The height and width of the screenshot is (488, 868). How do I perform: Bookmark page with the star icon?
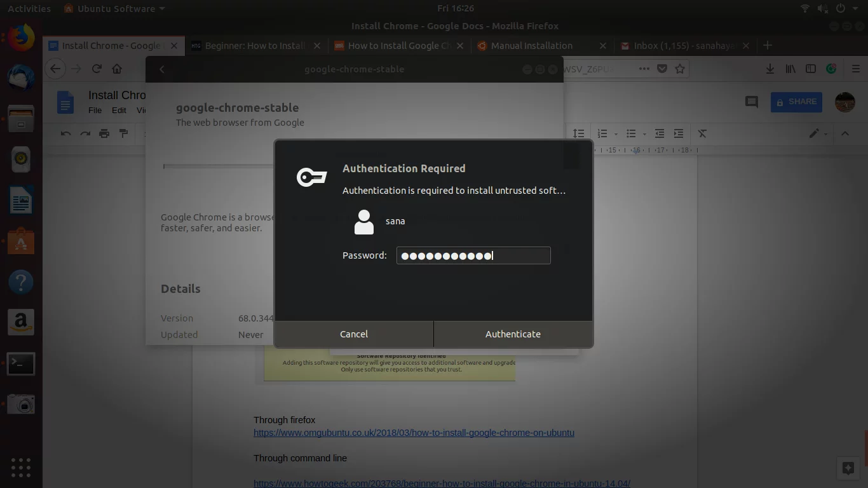[680, 69]
